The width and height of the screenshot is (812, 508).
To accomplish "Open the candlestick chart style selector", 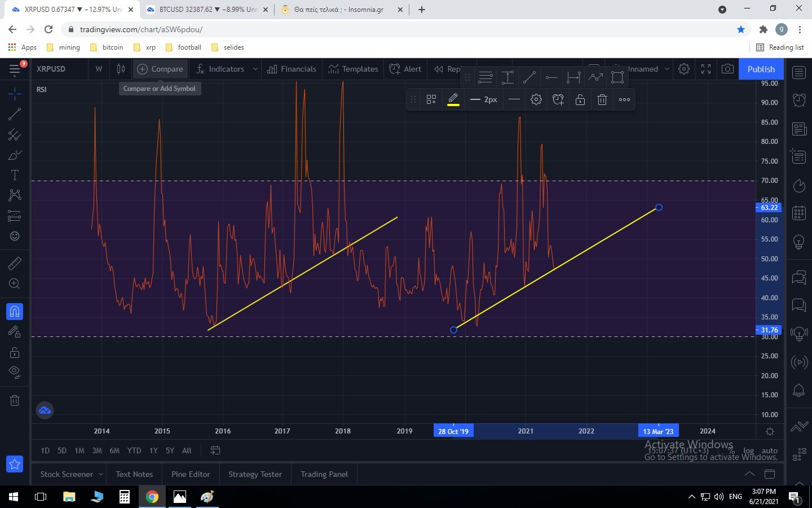I will pyautogui.click(x=121, y=69).
